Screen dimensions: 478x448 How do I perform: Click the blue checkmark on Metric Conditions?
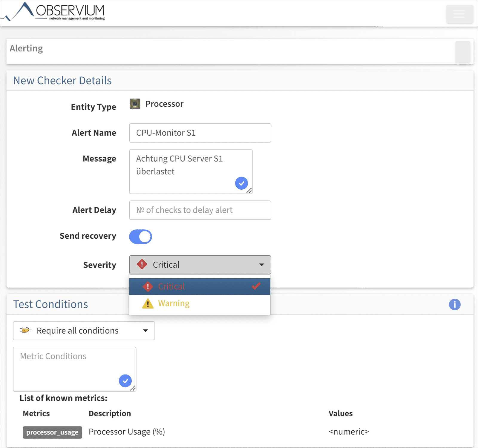click(125, 381)
